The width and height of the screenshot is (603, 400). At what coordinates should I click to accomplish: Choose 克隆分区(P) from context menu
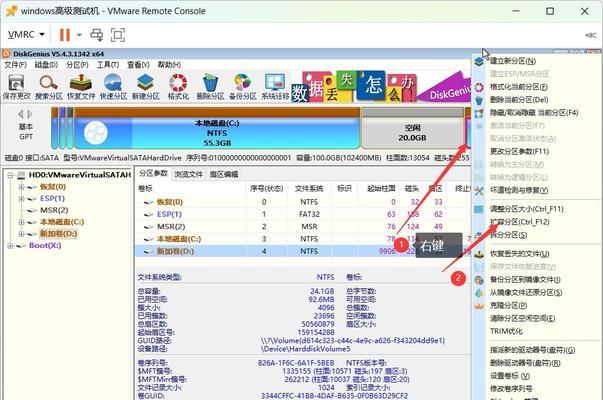pos(508,305)
